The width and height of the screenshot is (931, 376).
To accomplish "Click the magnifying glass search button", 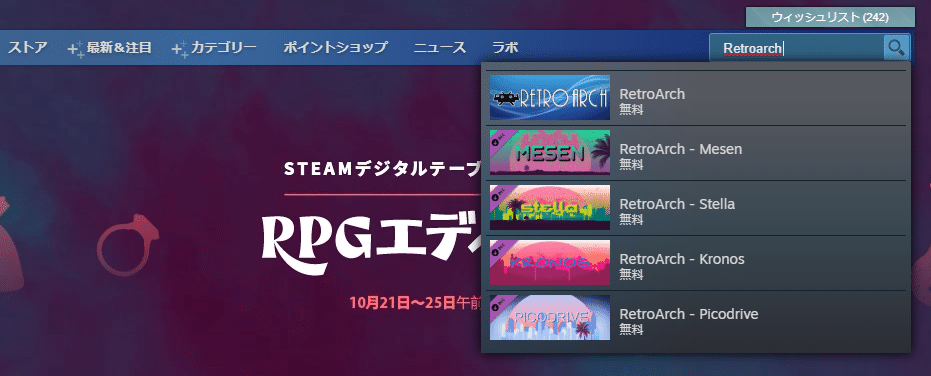I will (897, 48).
